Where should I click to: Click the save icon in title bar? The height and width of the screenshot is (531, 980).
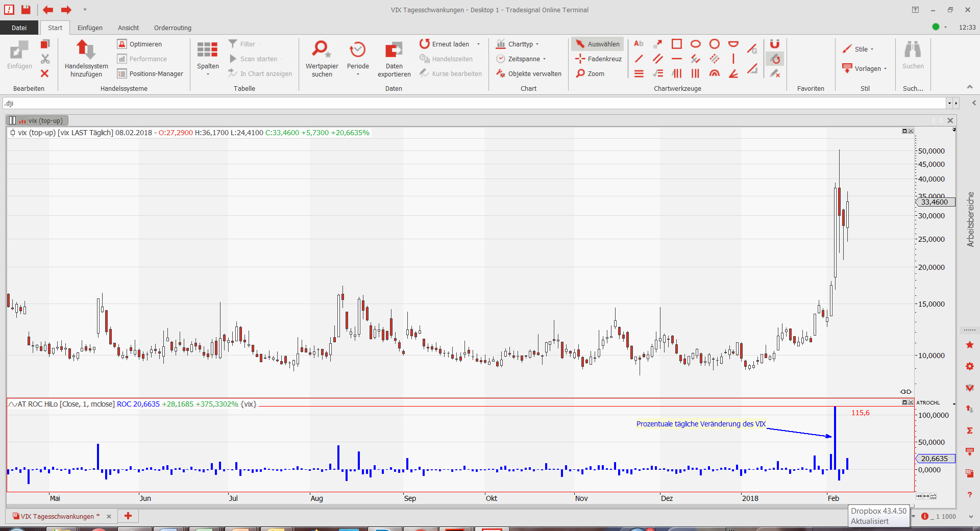pos(26,10)
